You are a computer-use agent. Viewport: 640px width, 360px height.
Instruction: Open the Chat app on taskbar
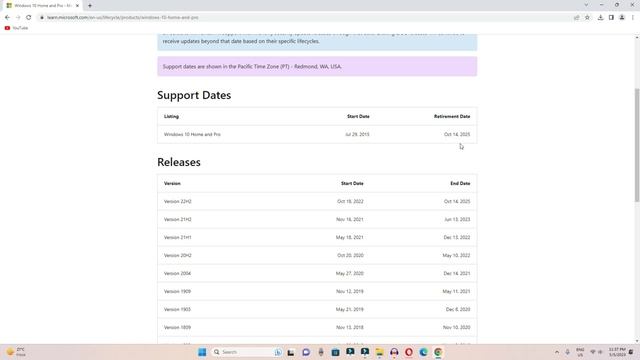pos(306,352)
